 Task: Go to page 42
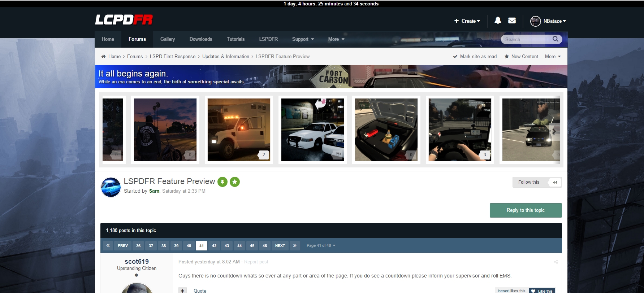pos(214,246)
